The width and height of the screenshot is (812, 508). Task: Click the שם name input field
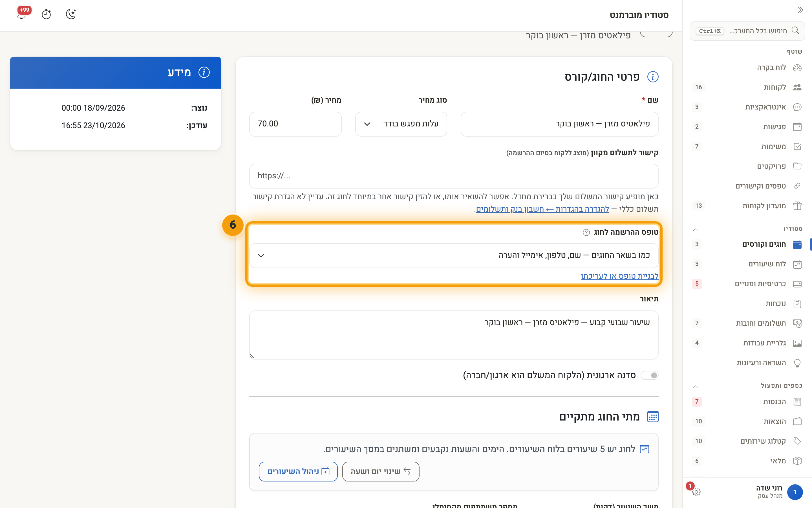(x=559, y=124)
